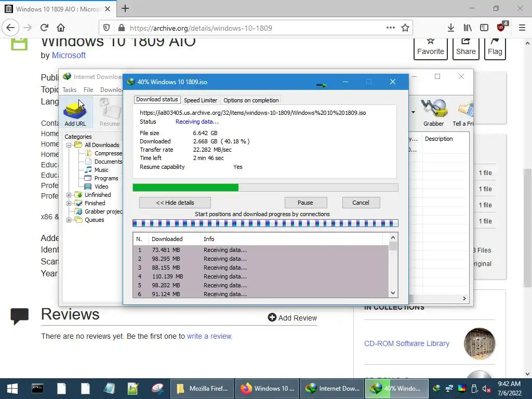Open page actions three-dot menu in URL bar
Viewport: 532px width, 399px height.
(x=391, y=28)
